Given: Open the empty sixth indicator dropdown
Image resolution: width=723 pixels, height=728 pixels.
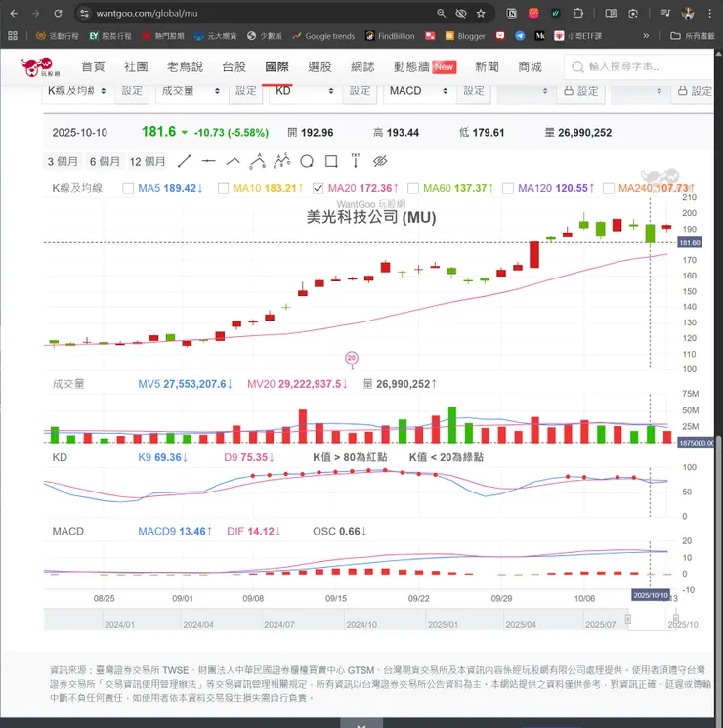Looking at the screenshot, I should [638, 91].
